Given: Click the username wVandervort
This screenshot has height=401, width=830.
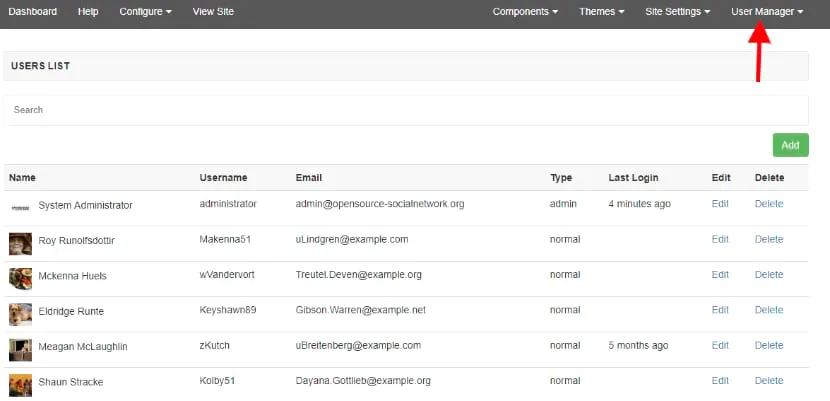Looking at the screenshot, I should 227,275.
